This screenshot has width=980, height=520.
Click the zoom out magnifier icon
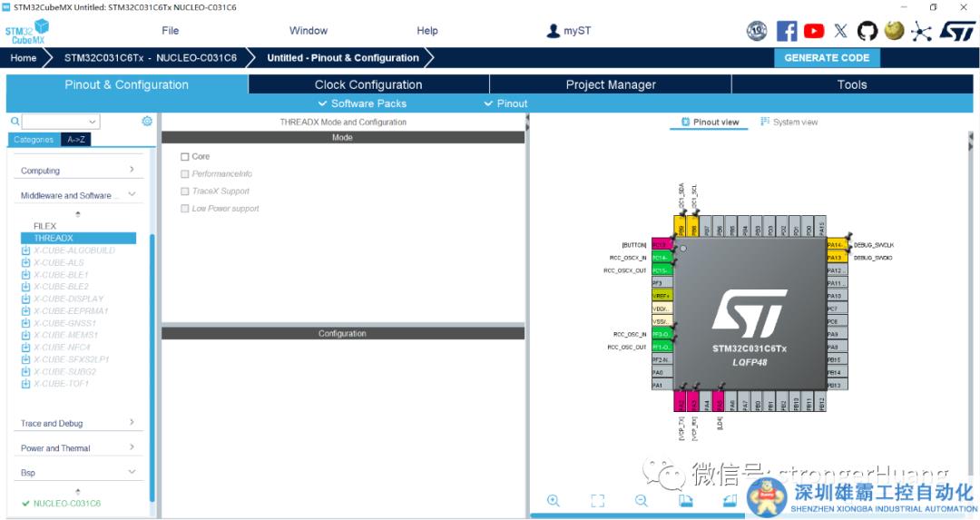coord(641,500)
